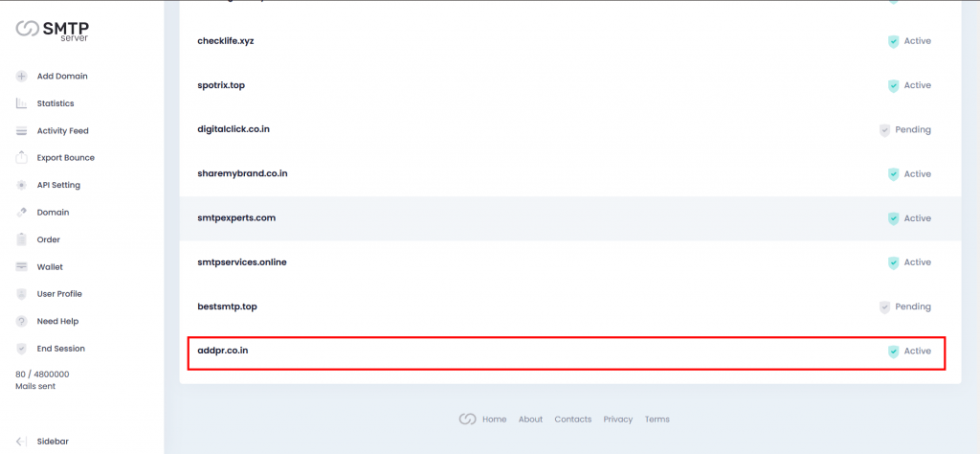This screenshot has height=454, width=980.
Task: Select the addpr.co.in domain name
Action: [223, 351]
